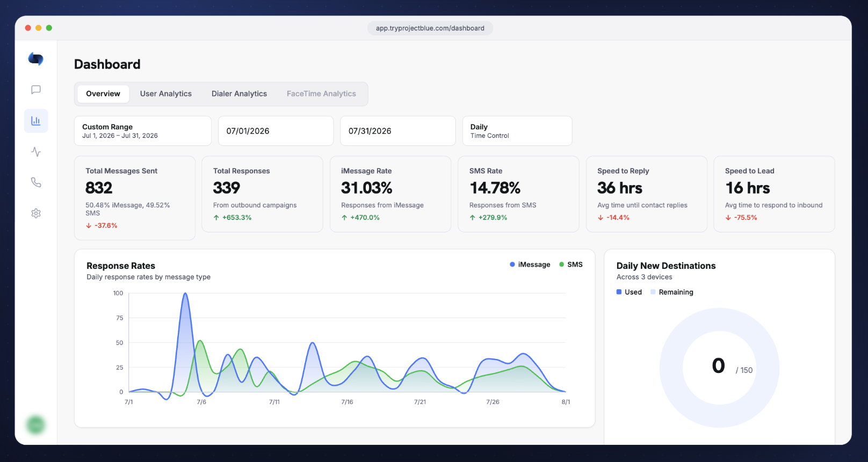
Task: Toggle the Remaining legend item
Action: (672, 292)
